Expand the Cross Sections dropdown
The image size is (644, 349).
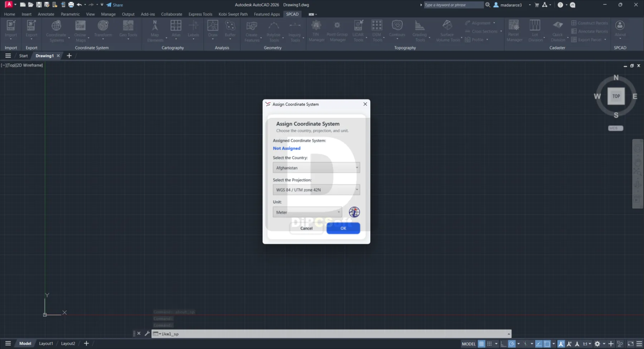(501, 31)
